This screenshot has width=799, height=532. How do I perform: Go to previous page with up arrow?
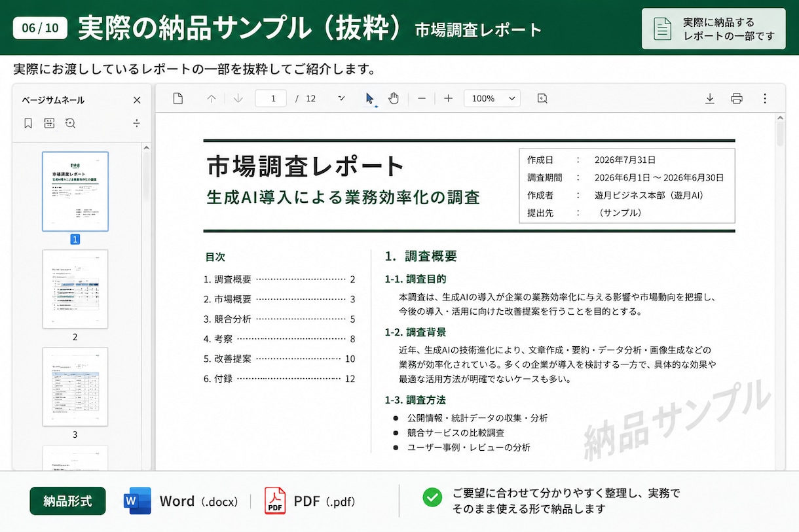pyautogui.click(x=212, y=98)
